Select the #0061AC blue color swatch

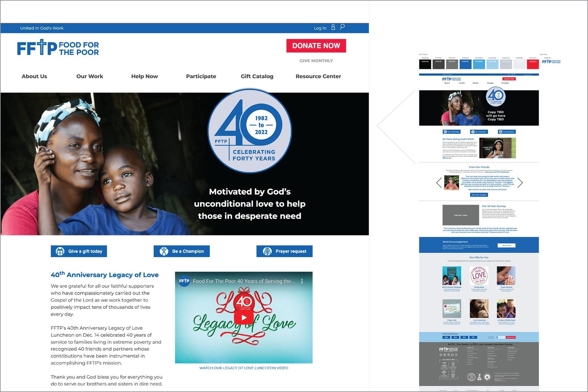tap(465, 64)
